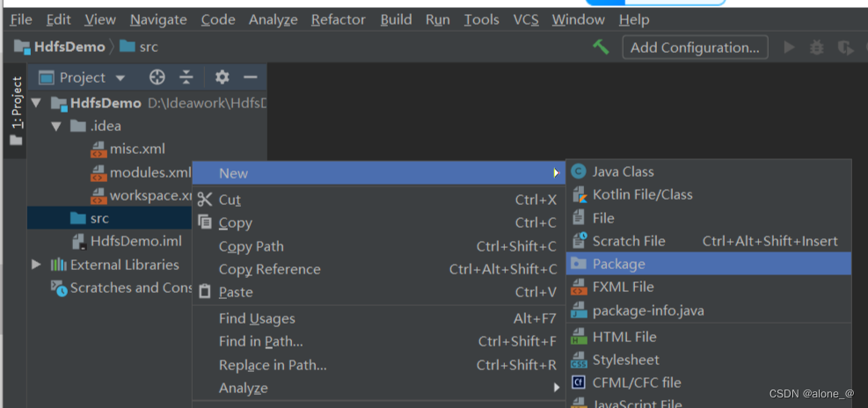Open the Edit menu

coord(58,20)
